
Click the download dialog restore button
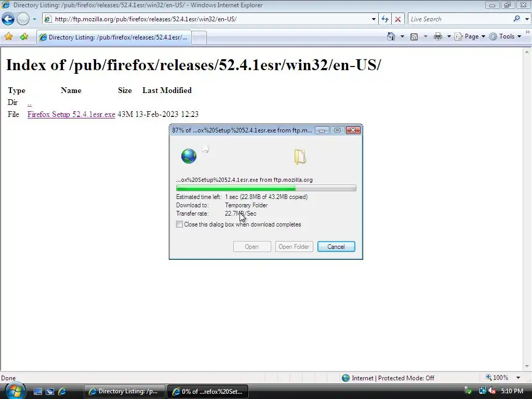pos(337,130)
